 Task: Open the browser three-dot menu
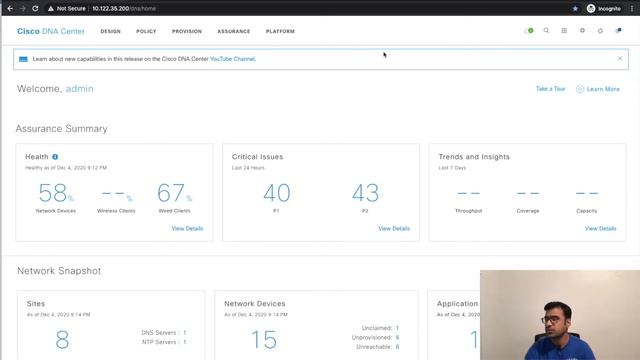632,8
